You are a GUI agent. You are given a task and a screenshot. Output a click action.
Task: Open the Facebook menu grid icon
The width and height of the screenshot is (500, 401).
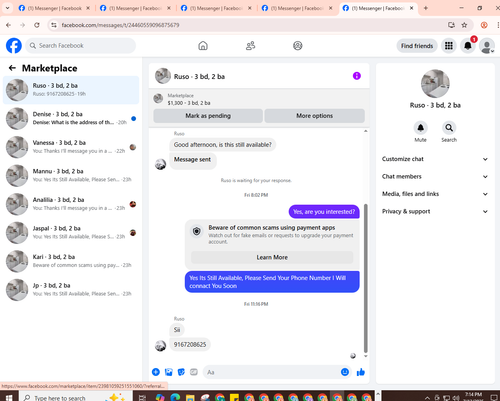[449, 46]
